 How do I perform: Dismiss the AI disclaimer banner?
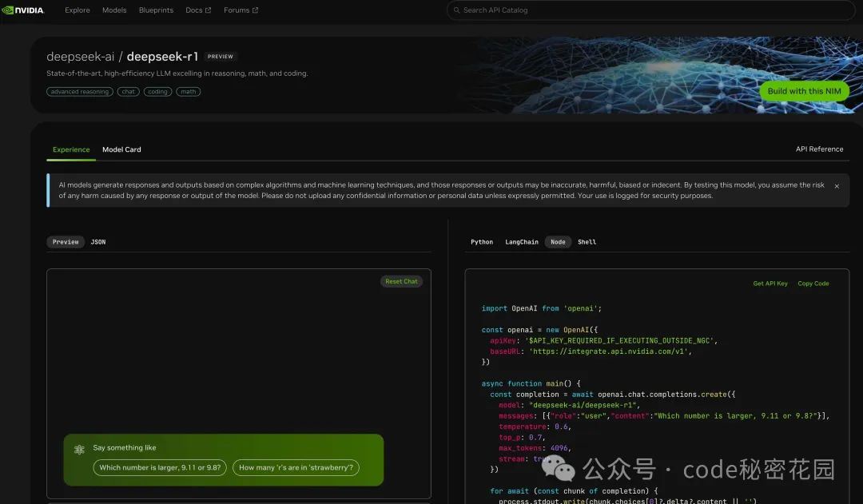[837, 186]
